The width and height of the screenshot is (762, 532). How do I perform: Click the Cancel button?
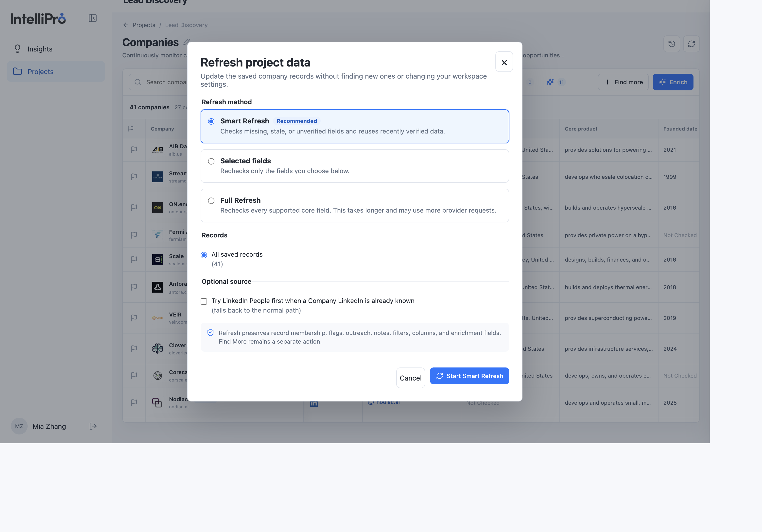tap(411, 378)
